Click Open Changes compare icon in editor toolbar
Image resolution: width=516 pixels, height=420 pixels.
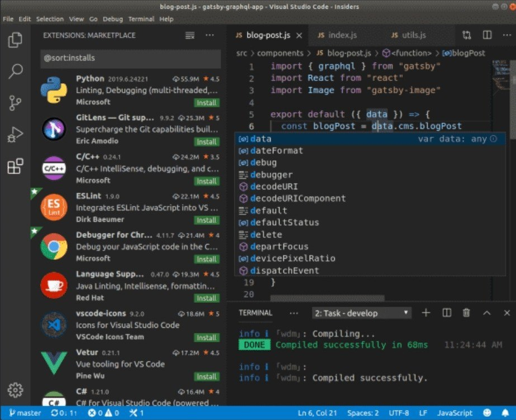click(467, 35)
